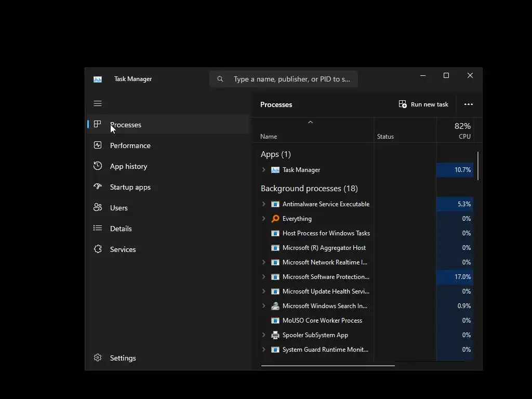Image resolution: width=532 pixels, height=399 pixels.
Task: Click the hamburger navigation menu icon
Action: (x=98, y=103)
